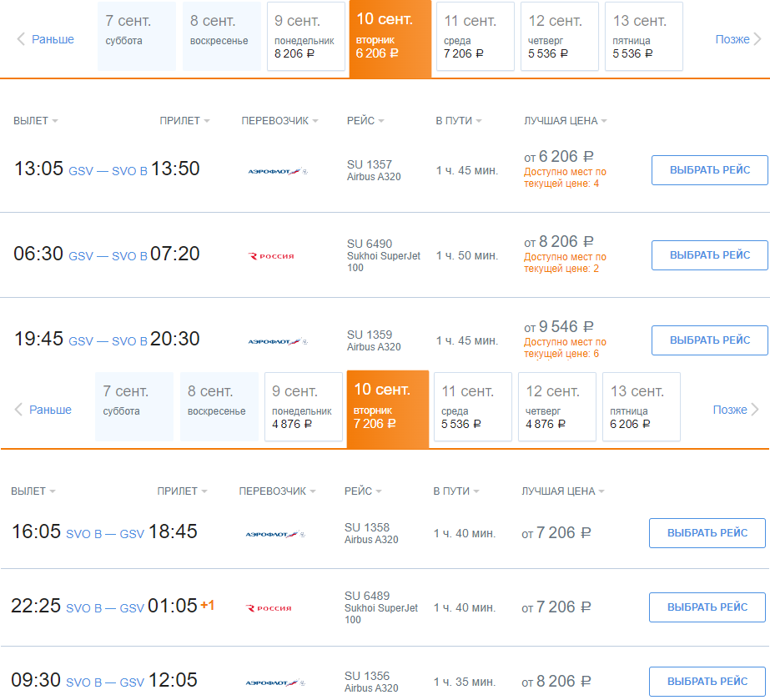Click Rossiya logo for flight SU 6489
The height and width of the screenshot is (700, 770).
click(269, 608)
